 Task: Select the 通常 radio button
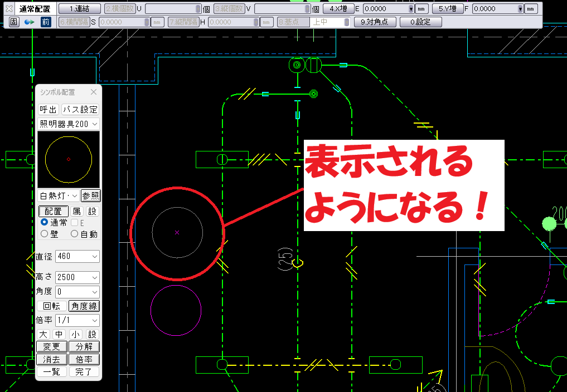point(45,222)
